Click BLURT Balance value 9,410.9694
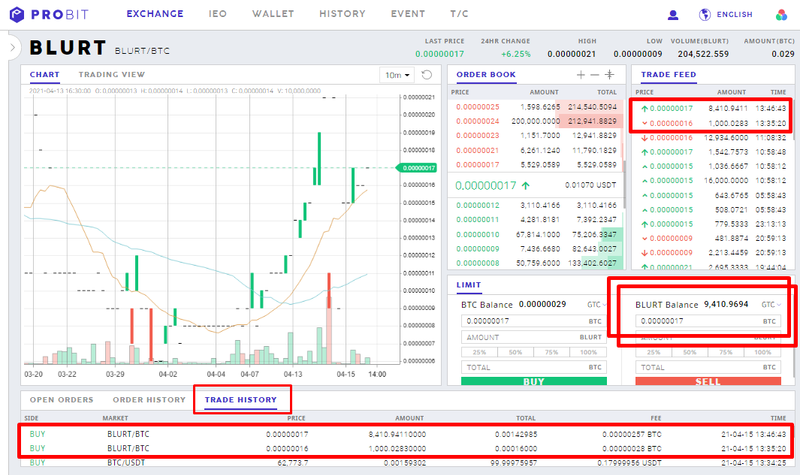This screenshot has width=800, height=475. coord(726,304)
